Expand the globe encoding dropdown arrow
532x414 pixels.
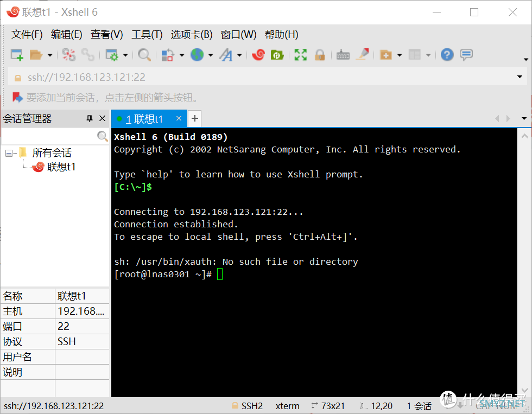pos(211,55)
